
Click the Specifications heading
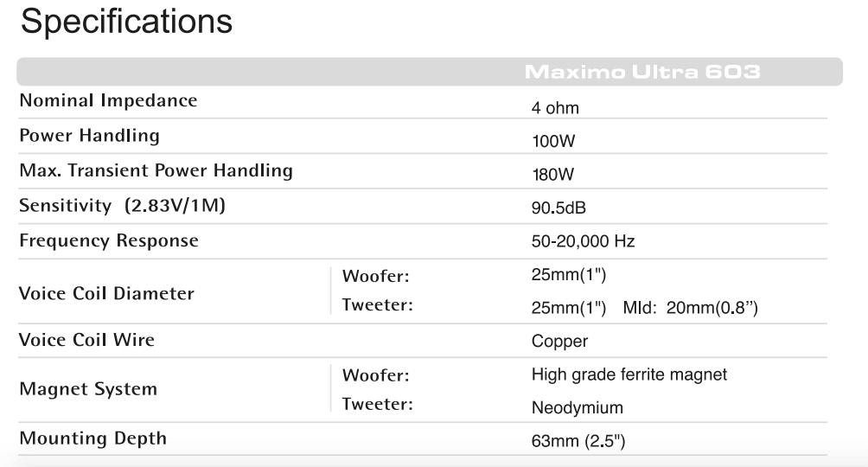(x=126, y=22)
